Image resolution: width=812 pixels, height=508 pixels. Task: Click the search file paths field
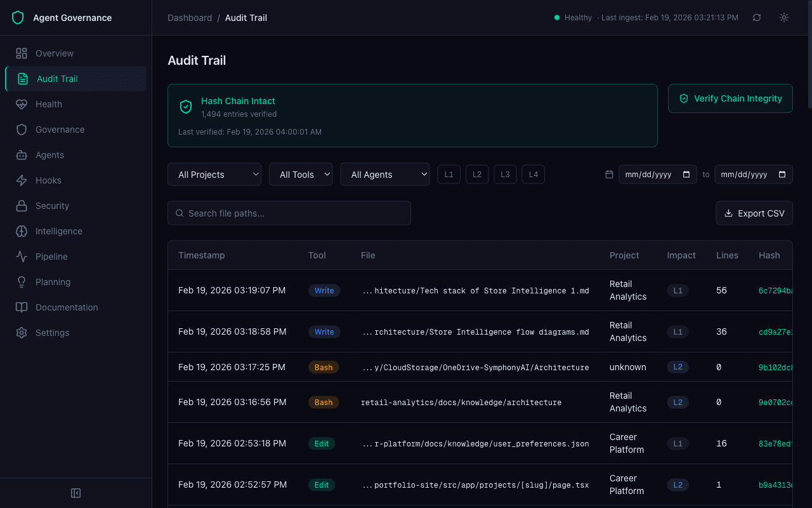(289, 213)
